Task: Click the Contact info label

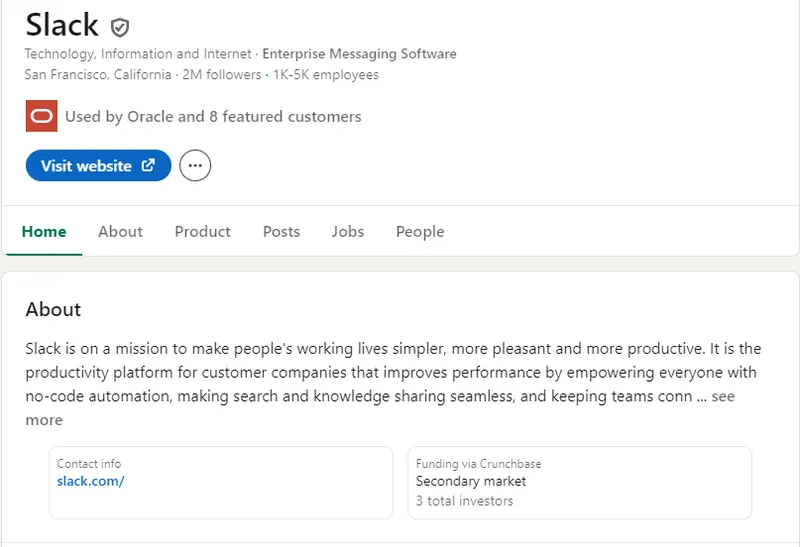Action: coord(89,463)
